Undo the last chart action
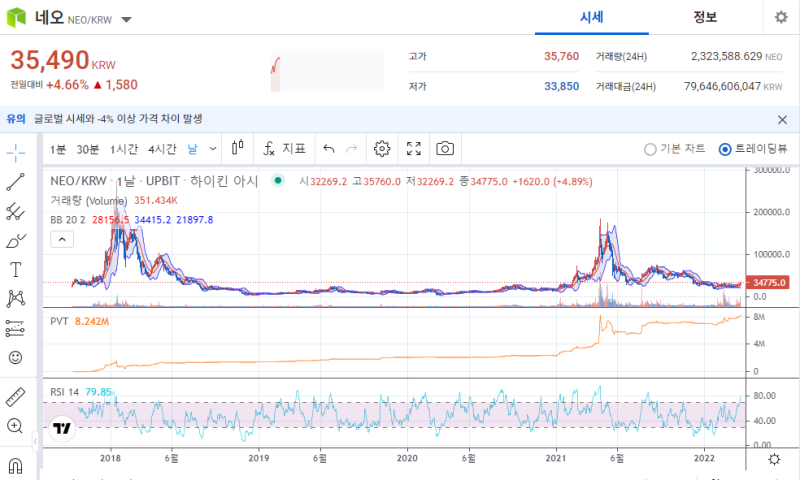Screen dimensions: 800x480 tap(329, 149)
